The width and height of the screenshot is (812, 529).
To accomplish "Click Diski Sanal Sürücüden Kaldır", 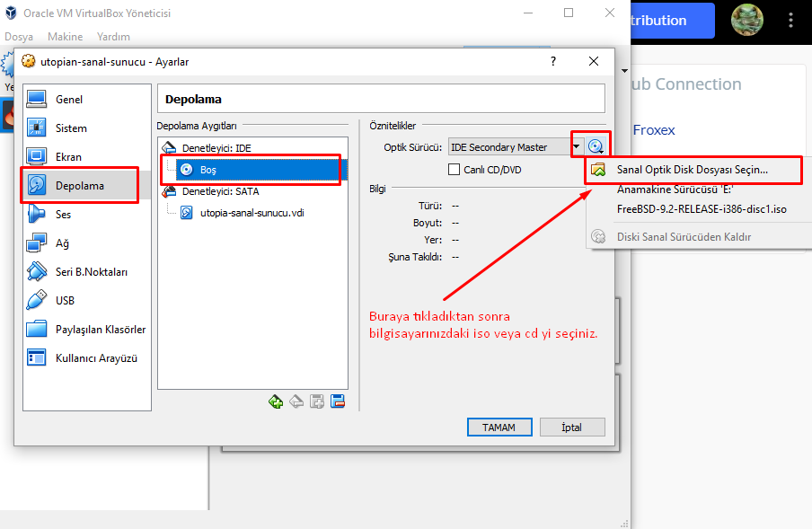I will 684,237.
